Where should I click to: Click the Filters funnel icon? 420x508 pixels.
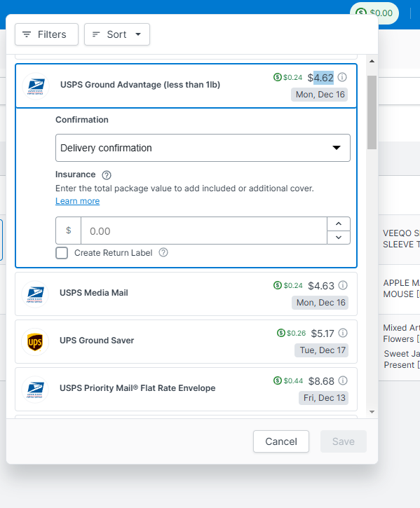point(27,34)
